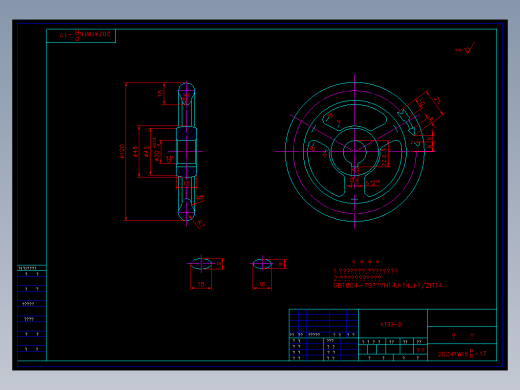Screen dimensions: 520x390
Task: Click the KT33-8 material text
Action: 391,324
